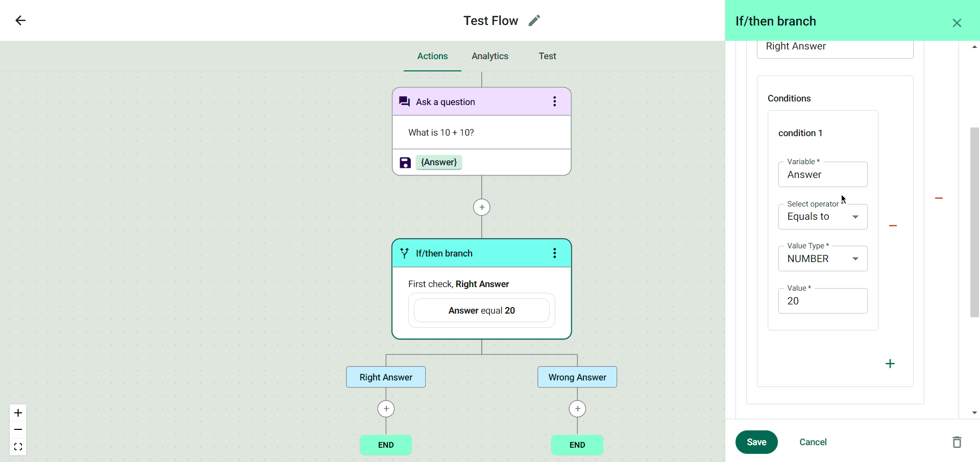Close the If/then branch panel
980x462 pixels.
click(x=957, y=23)
